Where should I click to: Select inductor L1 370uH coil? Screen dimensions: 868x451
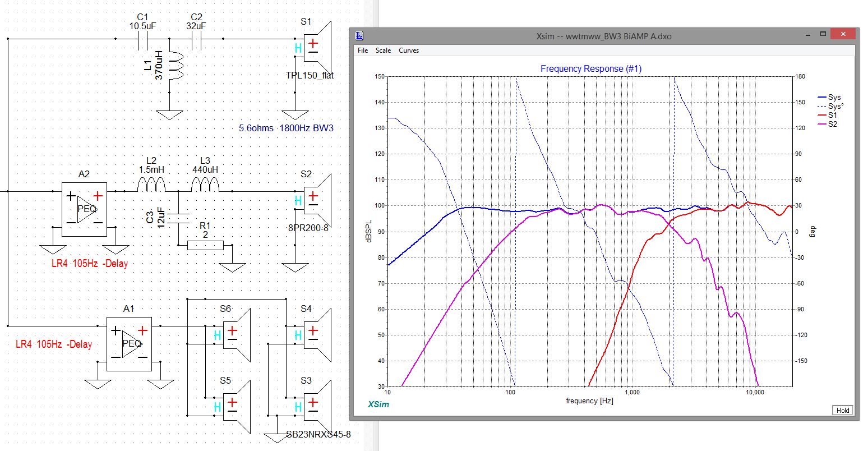click(177, 66)
